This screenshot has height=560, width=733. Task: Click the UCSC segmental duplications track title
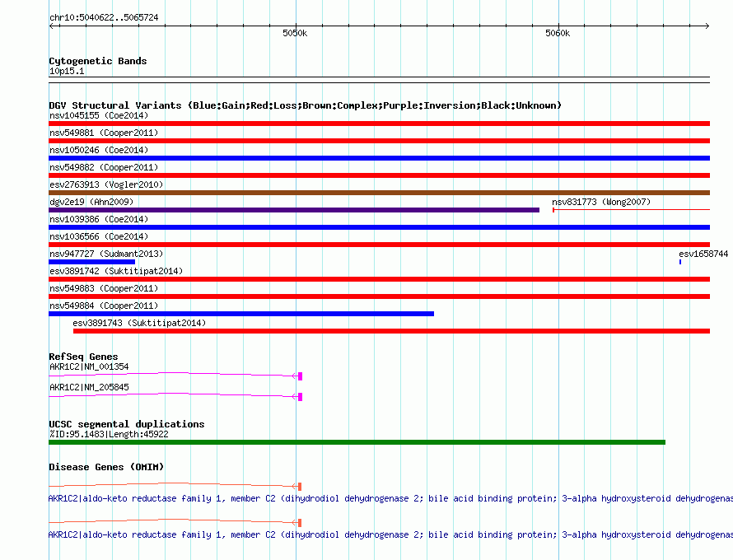[x=127, y=424]
